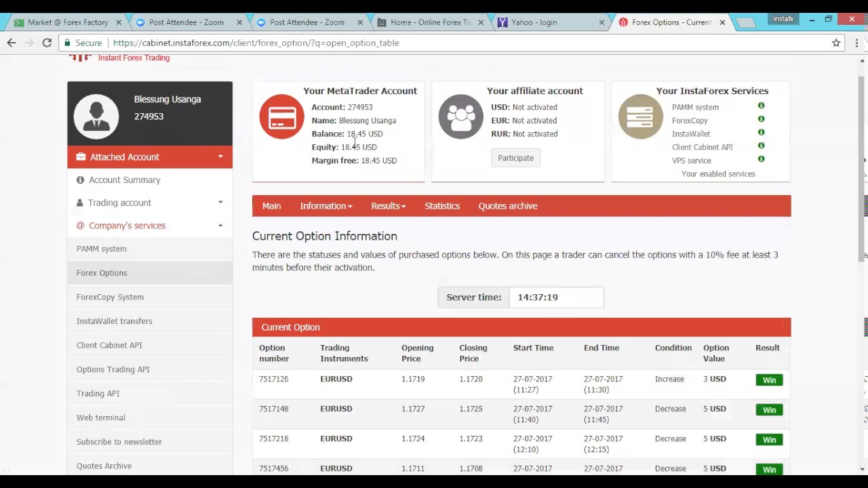Open Web terminal sidebar link
The image size is (868, 488).
tap(101, 418)
